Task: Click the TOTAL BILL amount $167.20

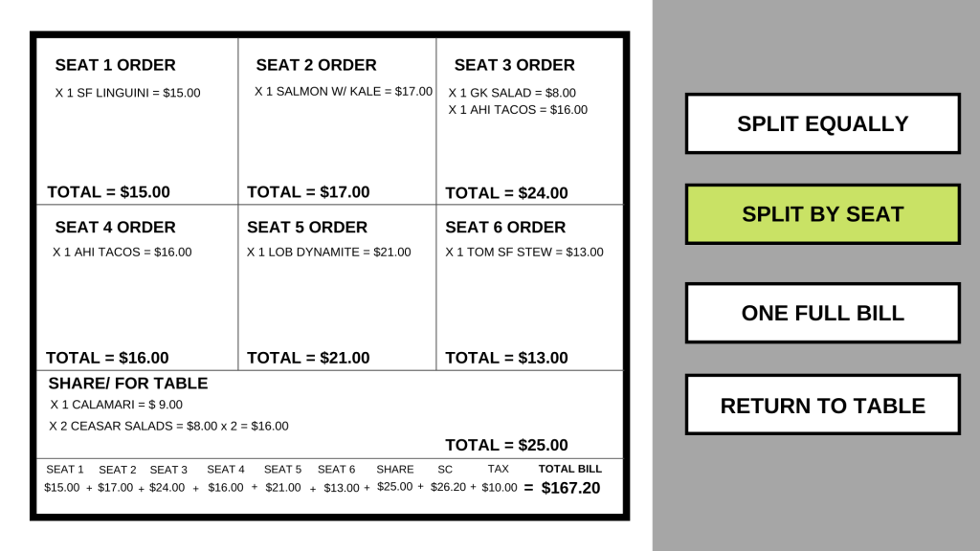Action: 570,488
